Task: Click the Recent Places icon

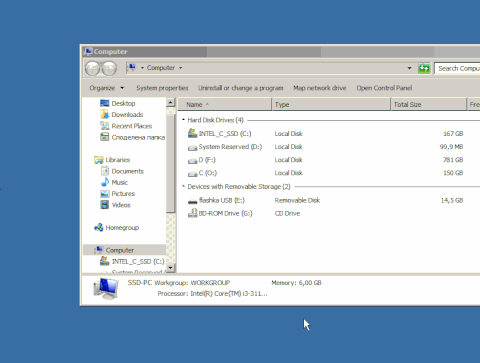Action: 105,126
